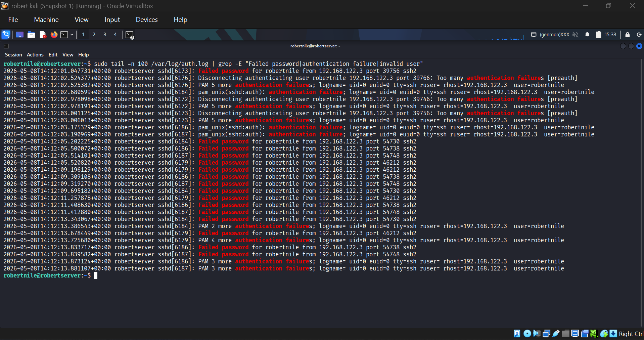Click the VirtualBox optical disk indicator

click(527, 333)
